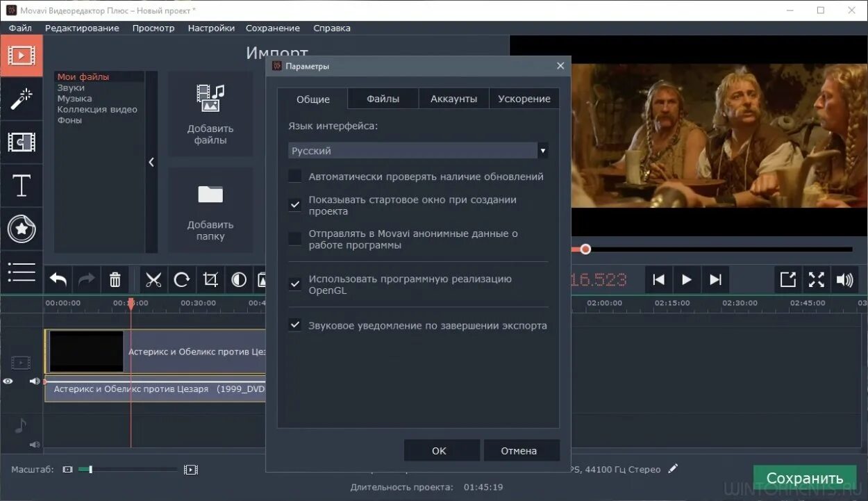Select the video clip thumbnail on timeline
Image resolution: width=868 pixels, height=501 pixels.
click(x=86, y=352)
